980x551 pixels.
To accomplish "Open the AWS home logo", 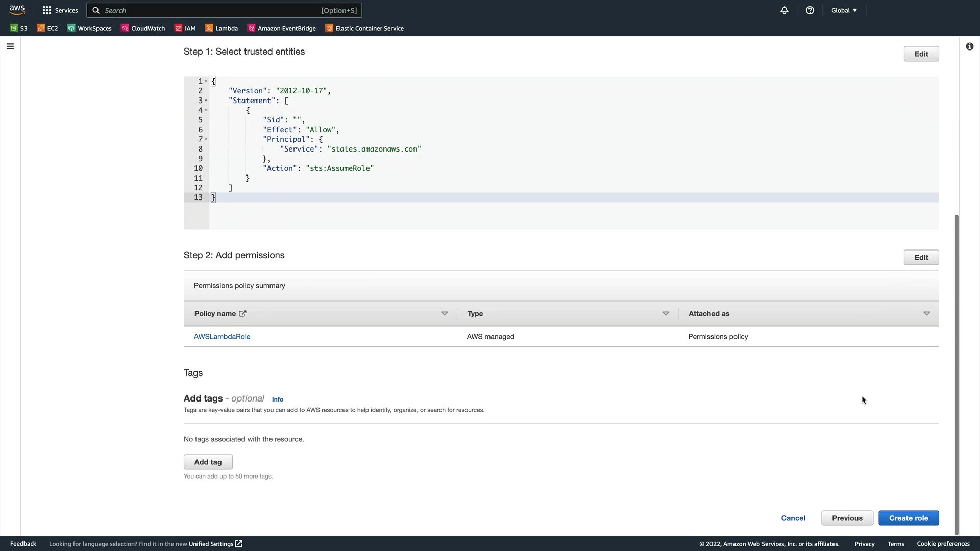I will pos(17,10).
